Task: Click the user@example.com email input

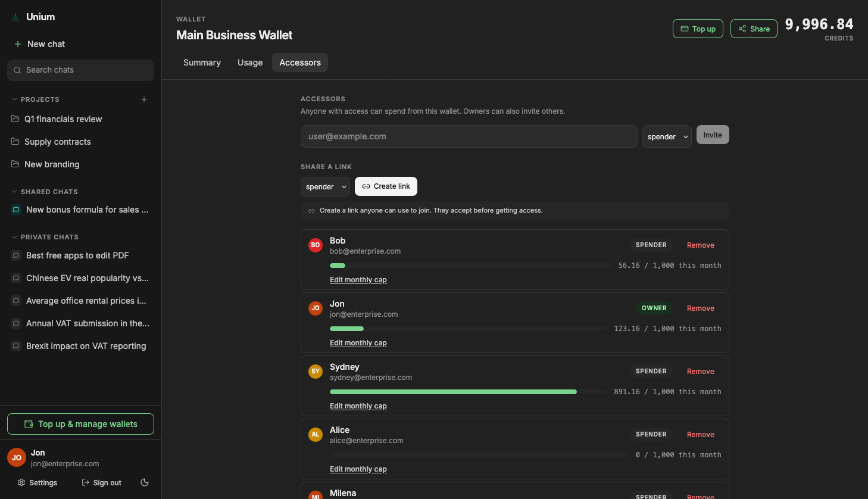Action: coord(469,136)
